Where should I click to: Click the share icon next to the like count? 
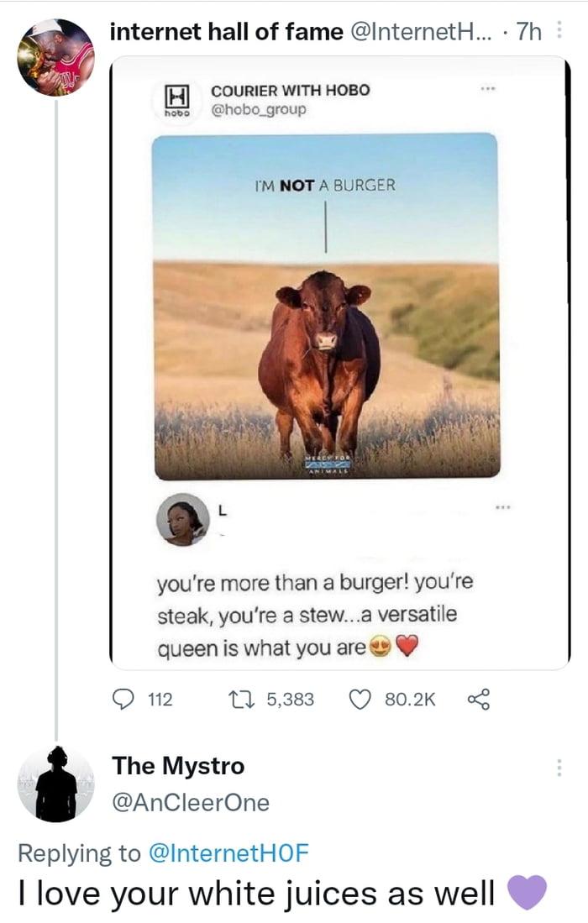click(x=479, y=698)
